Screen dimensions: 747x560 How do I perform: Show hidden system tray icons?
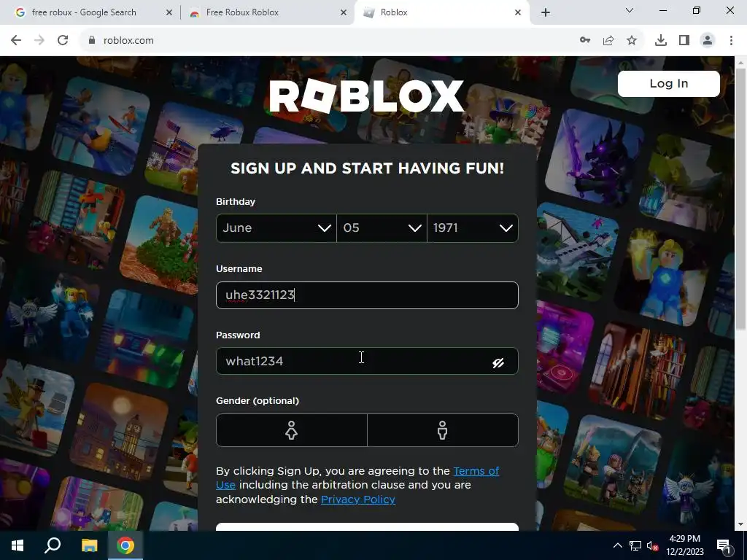click(617, 545)
